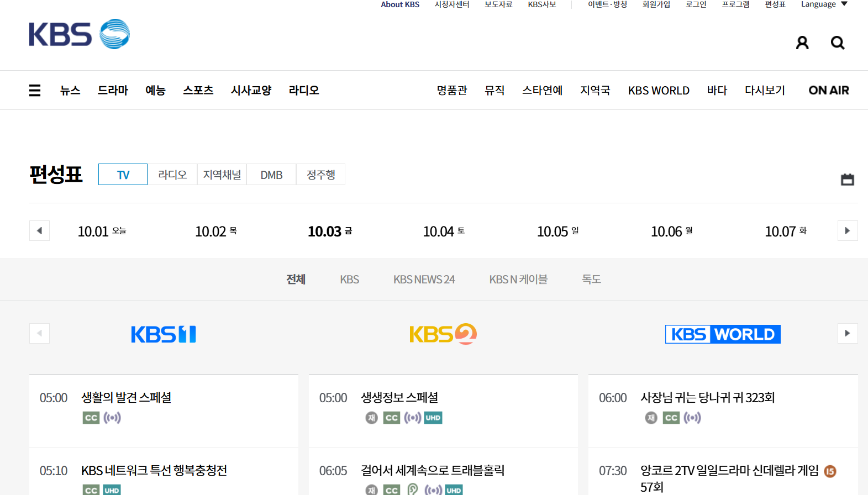This screenshot has width=868, height=495.
Task: Select the KBS1 channel logo
Action: click(164, 334)
